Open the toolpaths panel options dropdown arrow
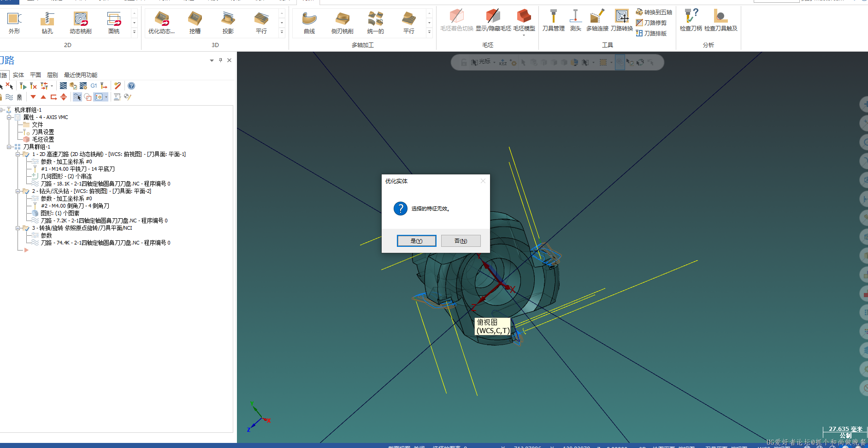The image size is (868, 448). click(x=212, y=60)
